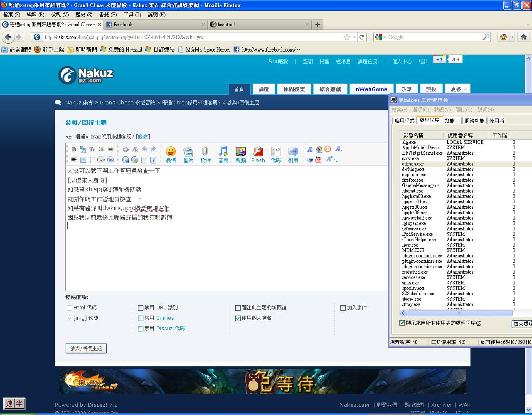Open the 表情 smiley picker
The image size is (532, 415).
pyautogui.click(x=171, y=154)
